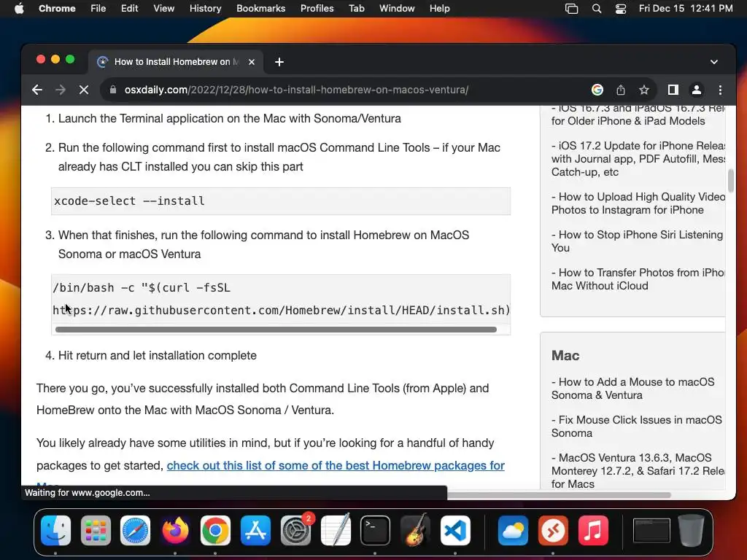Open the Chrome application menu
The height and width of the screenshot is (560, 747).
point(57,9)
